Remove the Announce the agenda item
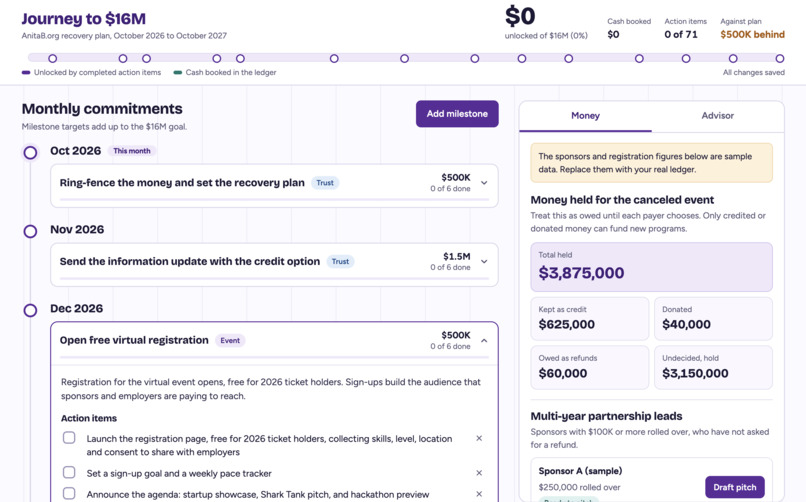This screenshot has height=502, width=806. click(x=479, y=494)
